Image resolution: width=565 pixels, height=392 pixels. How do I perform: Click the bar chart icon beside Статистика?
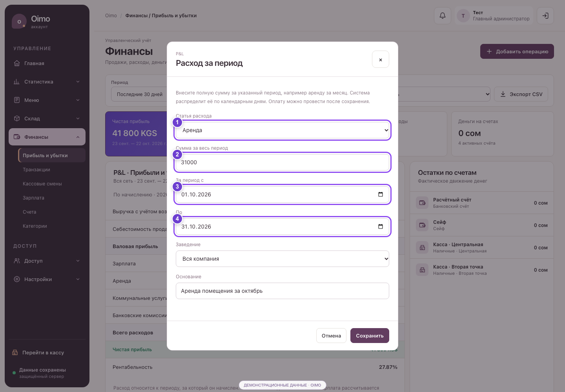coord(17,82)
